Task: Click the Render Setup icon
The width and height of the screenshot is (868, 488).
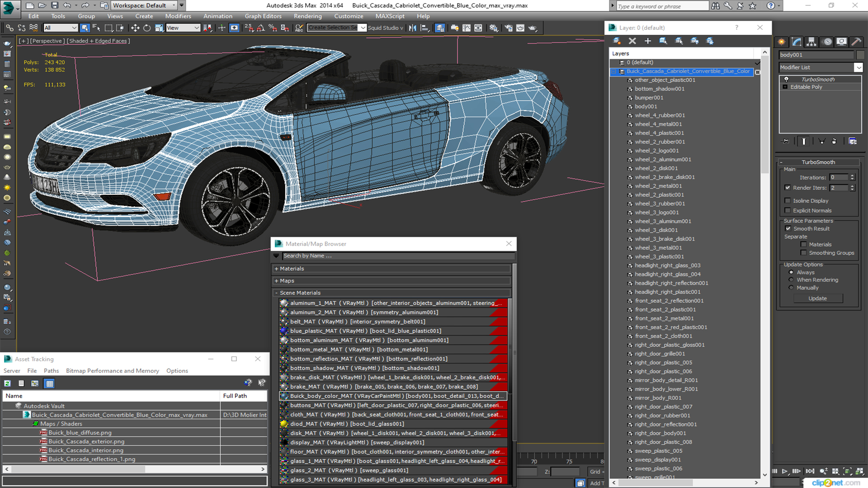Action: click(509, 28)
